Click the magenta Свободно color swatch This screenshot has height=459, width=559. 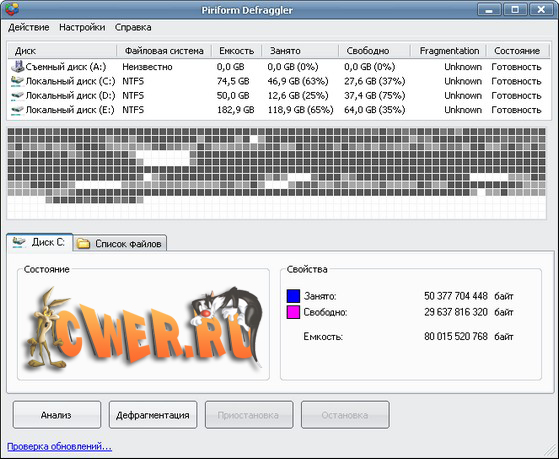click(293, 312)
